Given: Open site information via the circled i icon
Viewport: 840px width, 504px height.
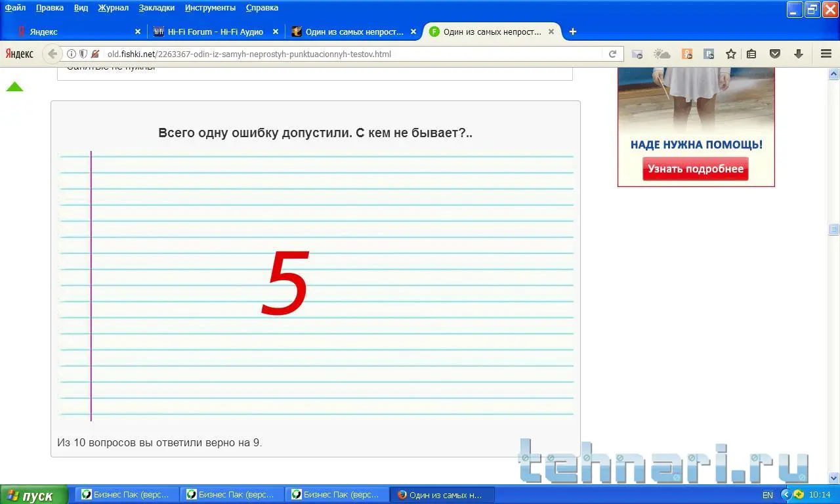Looking at the screenshot, I should (x=72, y=54).
